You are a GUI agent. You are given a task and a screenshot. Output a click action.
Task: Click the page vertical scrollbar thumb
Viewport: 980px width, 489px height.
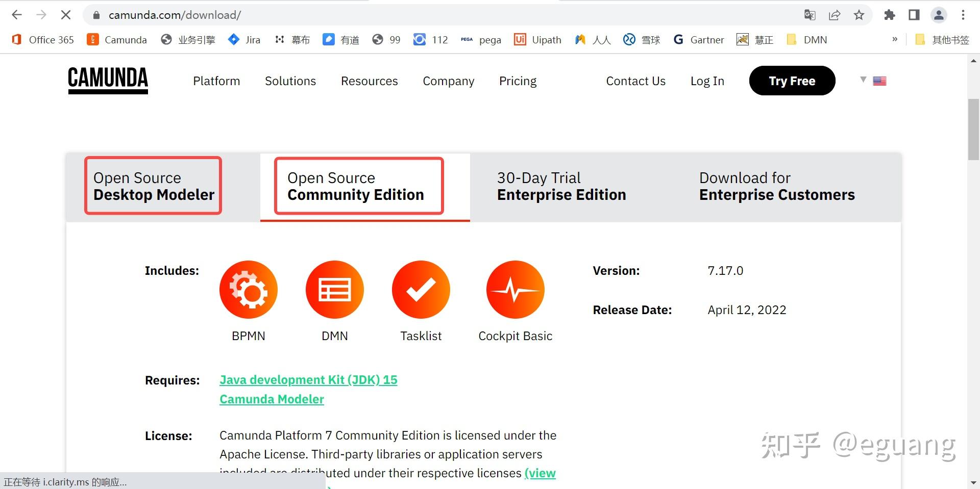tap(973, 130)
